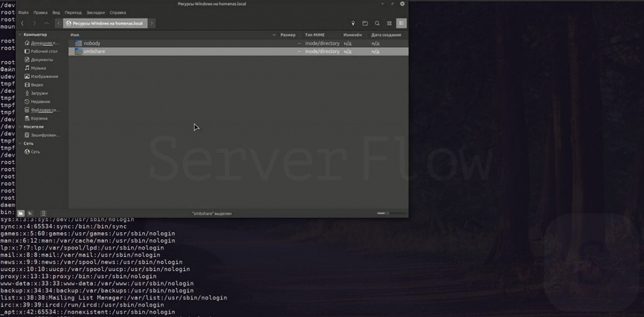Sort by Имя column header

click(75, 35)
